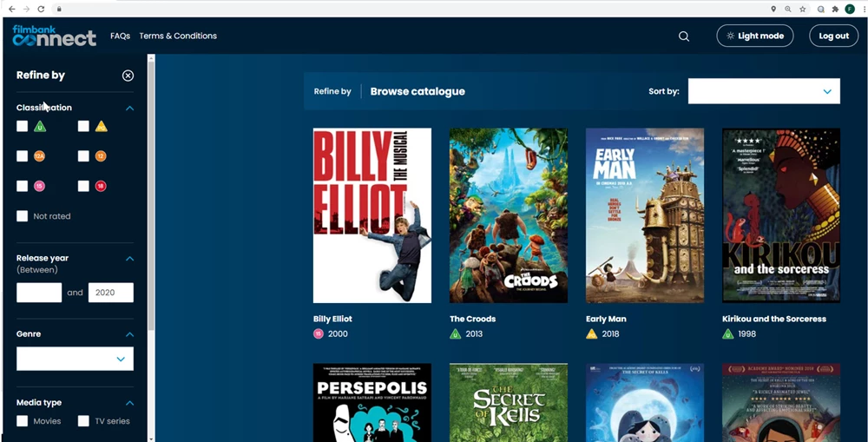Screen dimensions: 868x442
Task: Tick the 18 classification checkbox
Action: [83, 186]
